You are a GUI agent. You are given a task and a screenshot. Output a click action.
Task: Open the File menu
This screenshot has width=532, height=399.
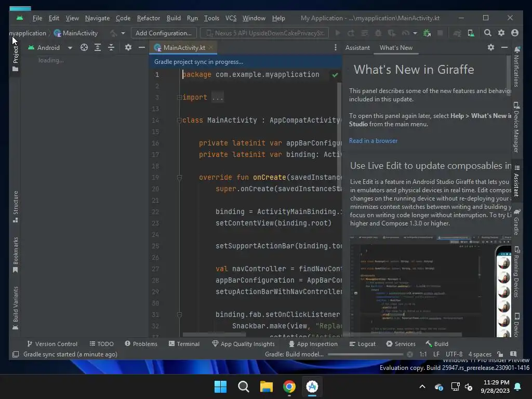click(37, 18)
